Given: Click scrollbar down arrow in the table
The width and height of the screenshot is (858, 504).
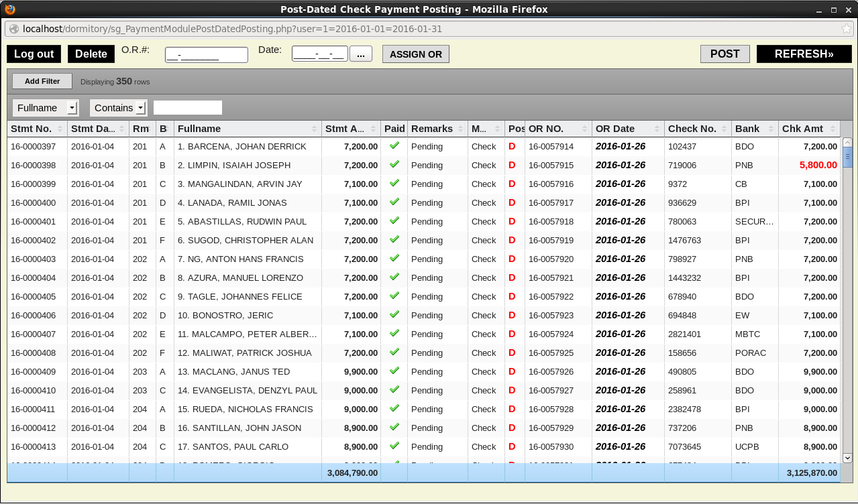Looking at the screenshot, I should (x=847, y=457).
